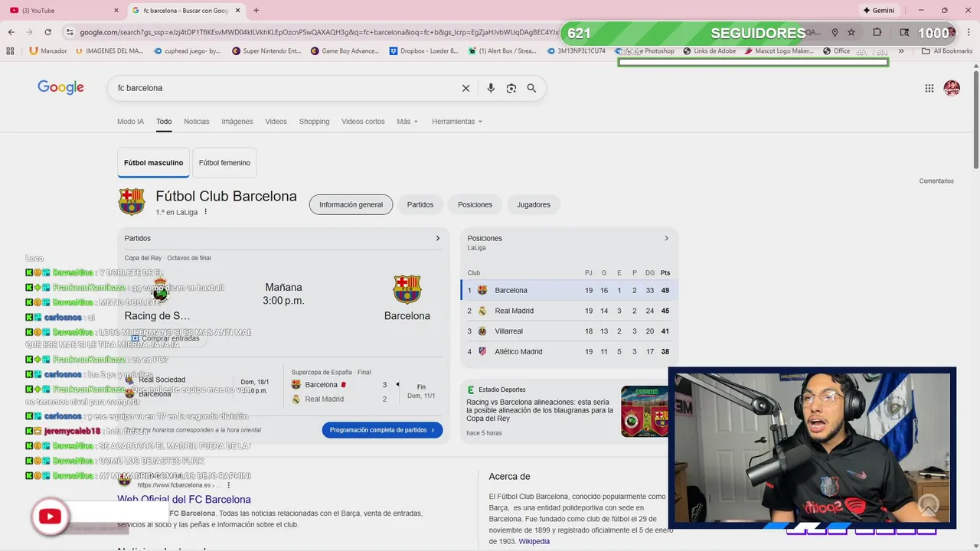The image size is (980, 551).
Task: Open the Atlético Madrid row in standings
Action: (x=567, y=351)
